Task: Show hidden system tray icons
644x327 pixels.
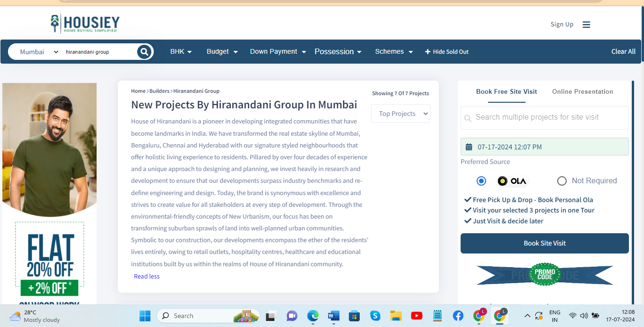Action: point(527,316)
